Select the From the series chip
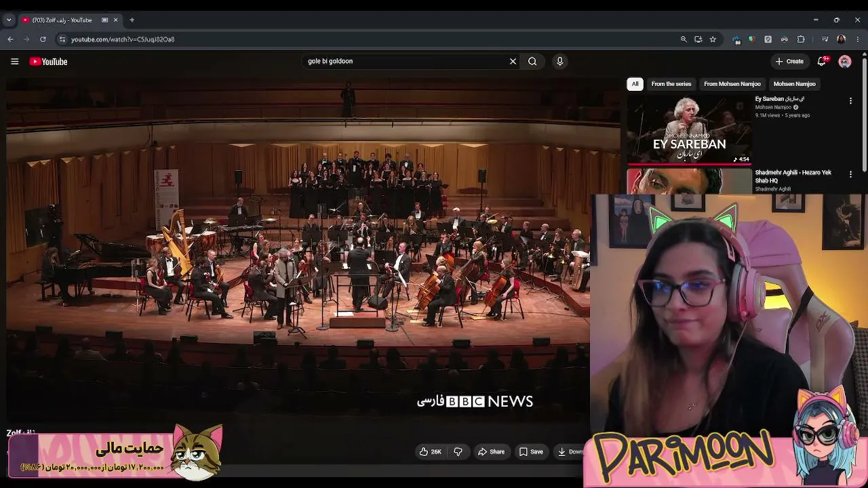 pyautogui.click(x=671, y=84)
